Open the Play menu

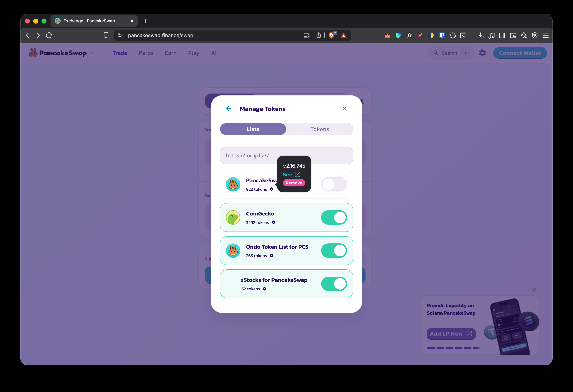[x=194, y=53]
